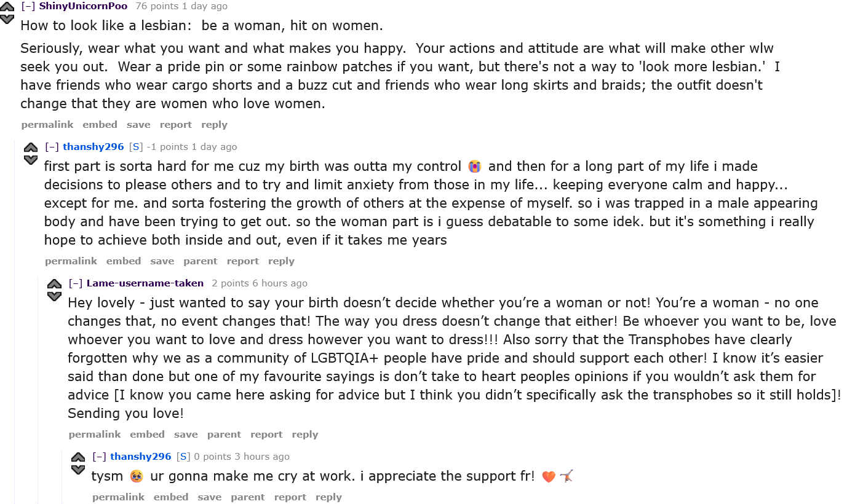Downvote thanshy296's tysm reply

tap(78, 470)
